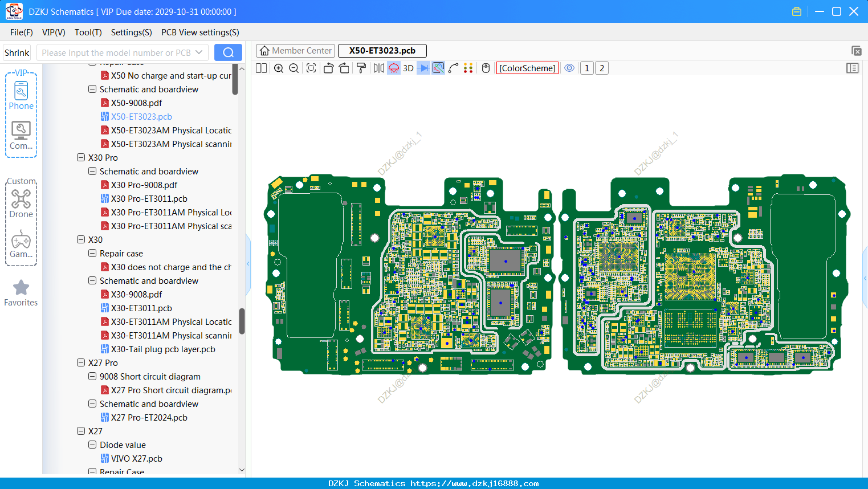Collapse the Diode value folder
Viewport: 868px width, 489px height.
click(92, 445)
